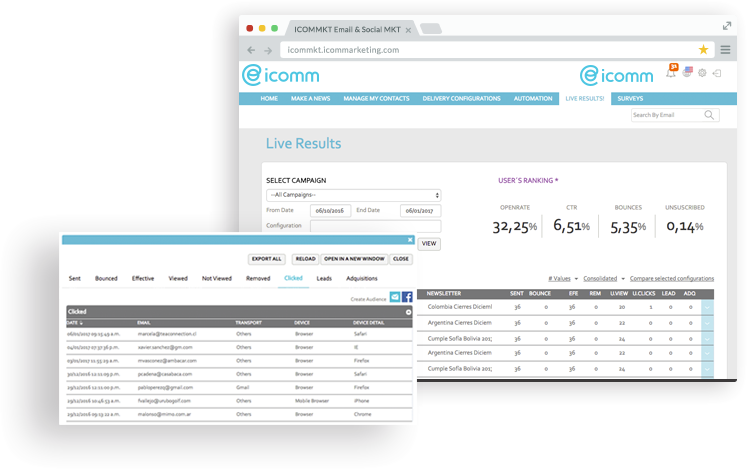The height and width of the screenshot is (469, 747).
Task: Click the CLOSE button in the popup
Action: point(401,259)
